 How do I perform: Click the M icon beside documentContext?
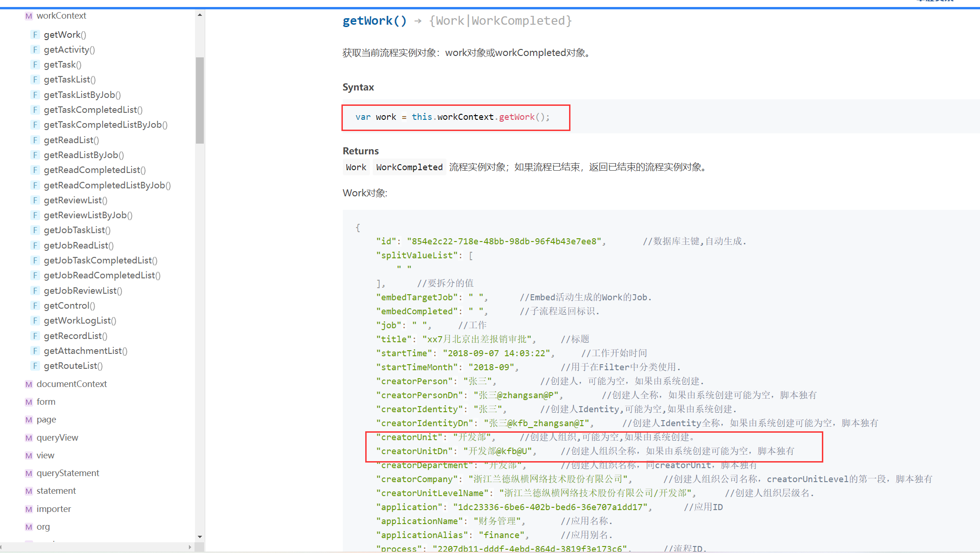(x=29, y=384)
